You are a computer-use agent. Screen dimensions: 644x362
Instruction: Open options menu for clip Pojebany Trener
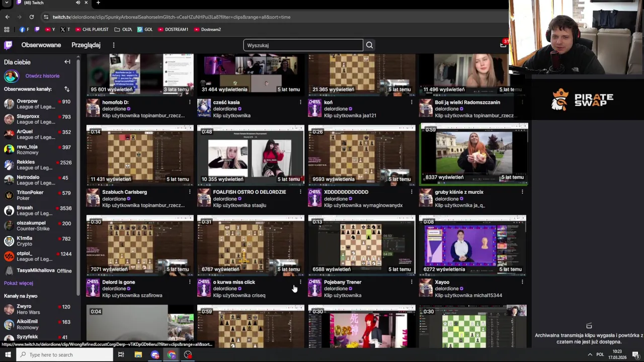[x=412, y=282]
